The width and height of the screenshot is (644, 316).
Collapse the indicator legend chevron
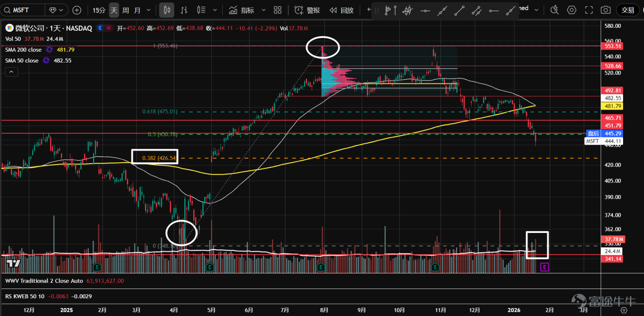11,72
